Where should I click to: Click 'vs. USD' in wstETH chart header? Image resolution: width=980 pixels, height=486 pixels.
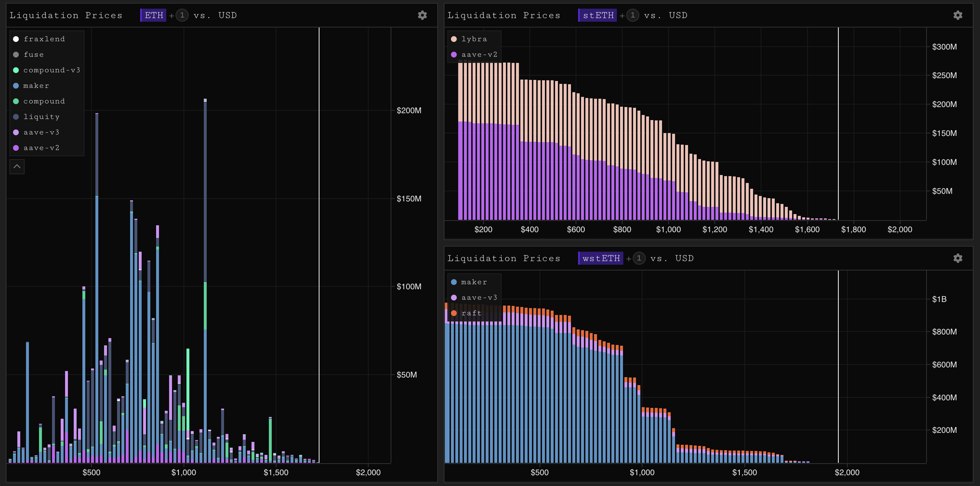(672, 259)
